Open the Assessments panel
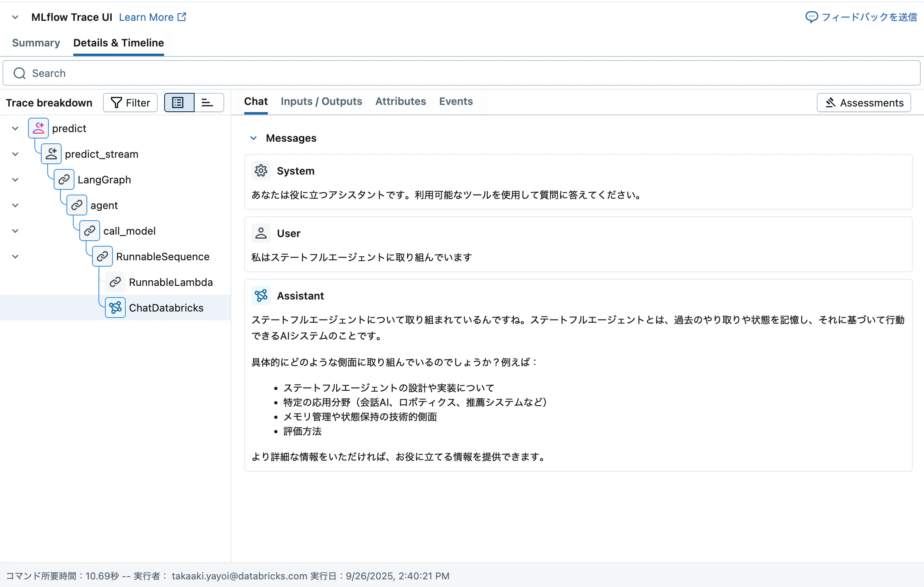The width and height of the screenshot is (924, 587). 864,103
